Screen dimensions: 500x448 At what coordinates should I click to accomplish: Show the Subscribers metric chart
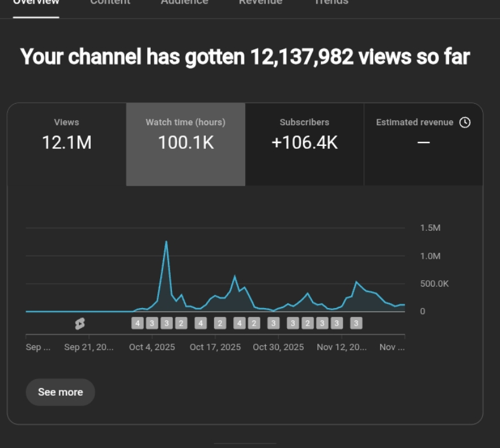[304, 144]
